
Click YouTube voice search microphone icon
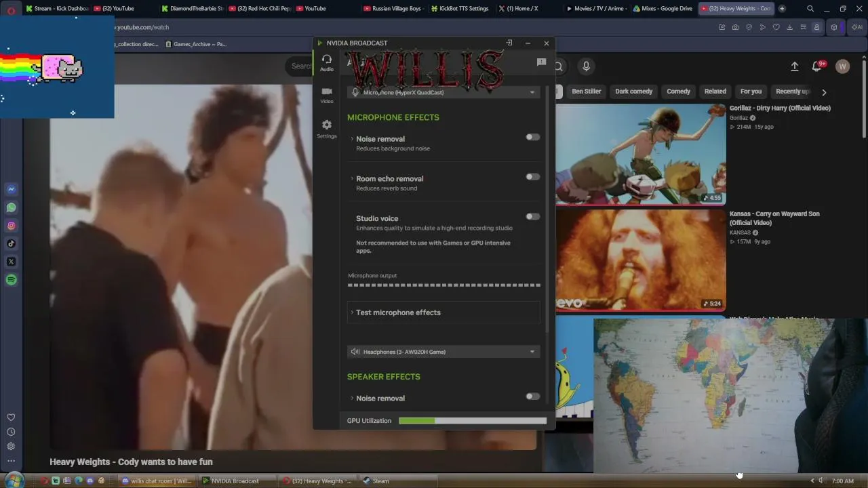587,66
